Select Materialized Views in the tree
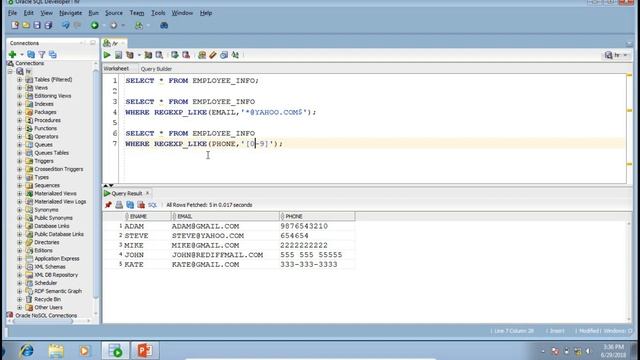The image size is (640, 360). pyautogui.click(x=55, y=193)
